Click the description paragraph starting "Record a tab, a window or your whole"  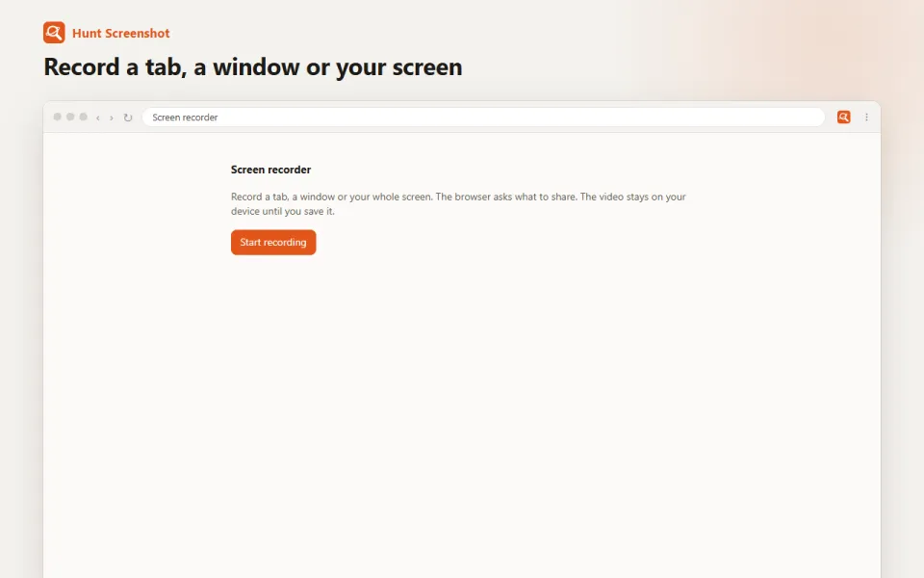click(458, 203)
